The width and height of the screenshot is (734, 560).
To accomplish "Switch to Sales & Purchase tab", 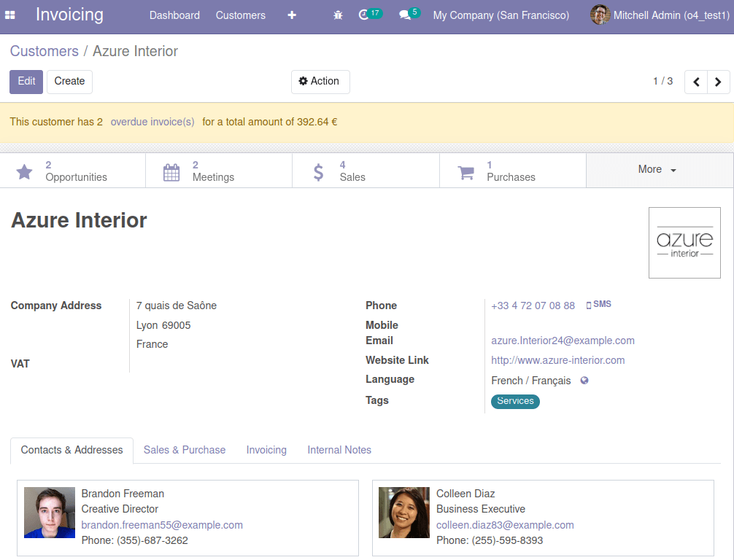I will 185,450.
